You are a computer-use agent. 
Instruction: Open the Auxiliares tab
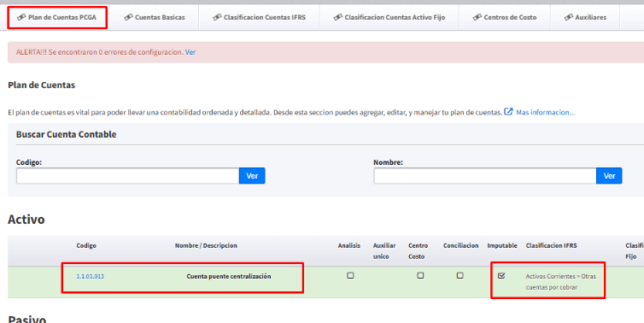585,17
